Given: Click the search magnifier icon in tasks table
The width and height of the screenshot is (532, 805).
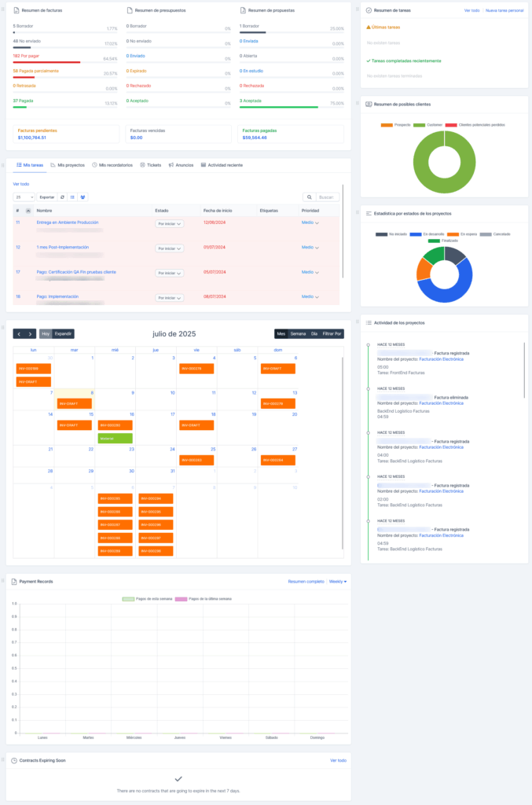Looking at the screenshot, I should click(x=310, y=197).
